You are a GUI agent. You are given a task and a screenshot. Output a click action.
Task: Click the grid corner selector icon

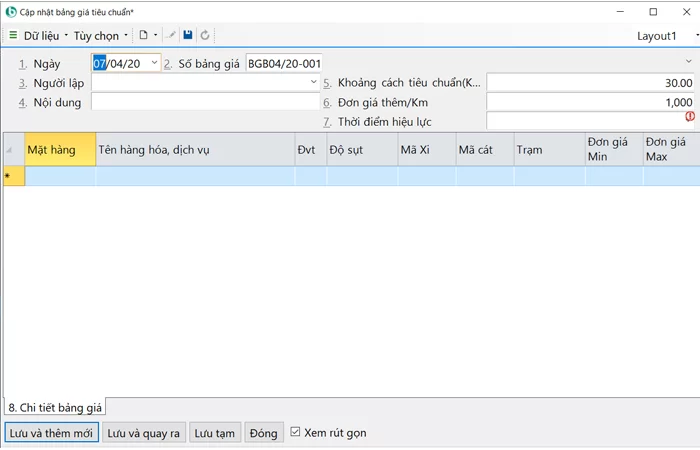click(x=11, y=150)
